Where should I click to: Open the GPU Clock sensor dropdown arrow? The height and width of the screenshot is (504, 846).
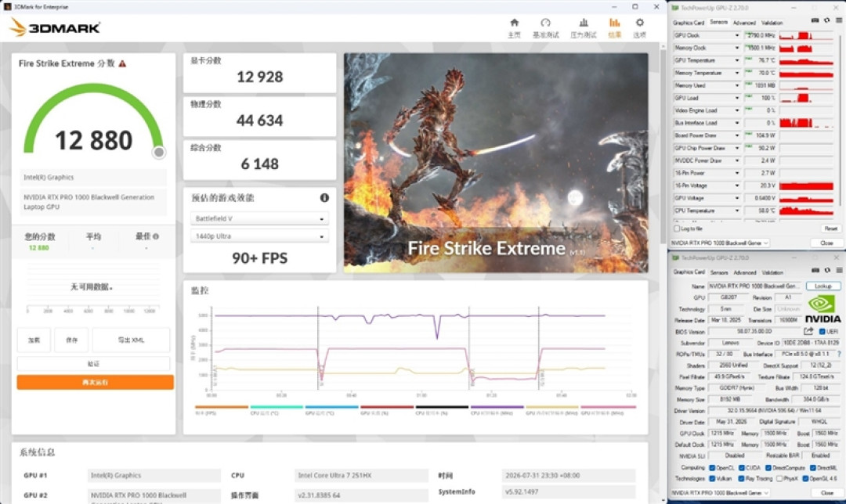pos(737,35)
